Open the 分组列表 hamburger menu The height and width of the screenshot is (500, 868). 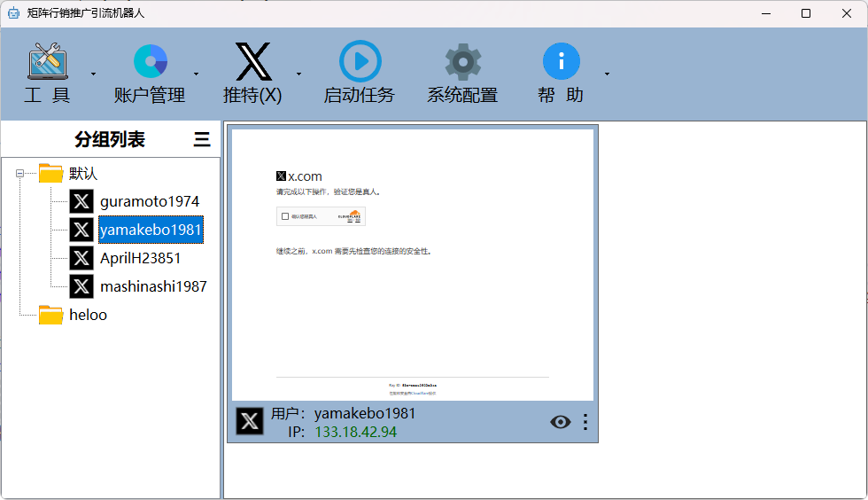point(202,139)
